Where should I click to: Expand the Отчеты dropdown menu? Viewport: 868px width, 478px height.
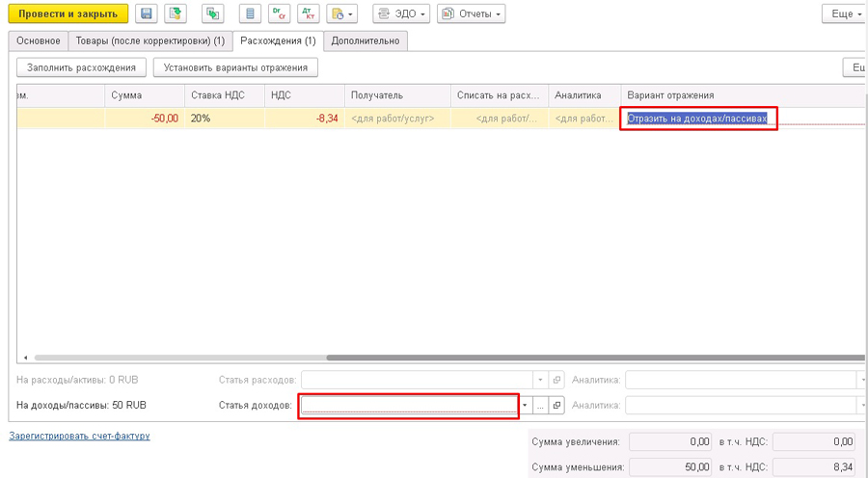coord(473,14)
